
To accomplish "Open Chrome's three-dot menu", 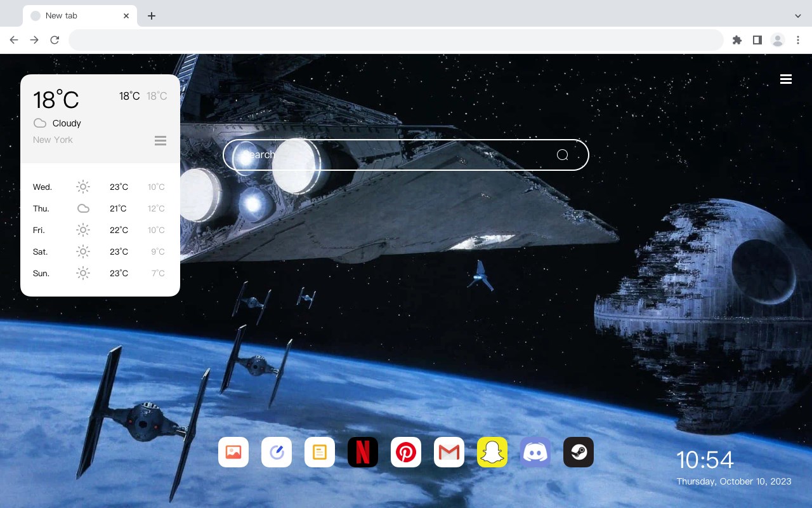I will 798,40.
